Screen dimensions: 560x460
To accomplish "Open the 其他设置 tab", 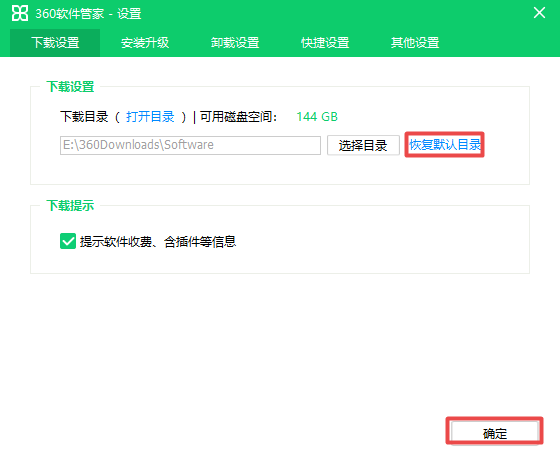I will coord(415,42).
